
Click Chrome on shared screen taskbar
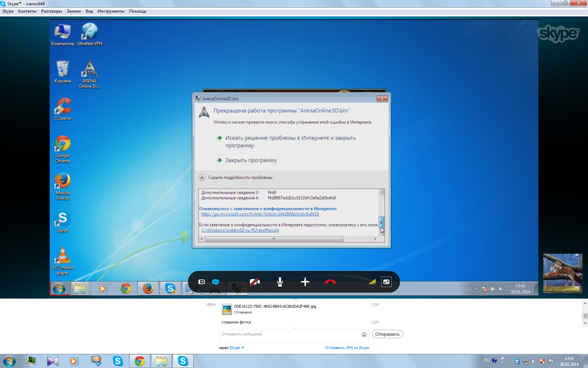point(126,289)
